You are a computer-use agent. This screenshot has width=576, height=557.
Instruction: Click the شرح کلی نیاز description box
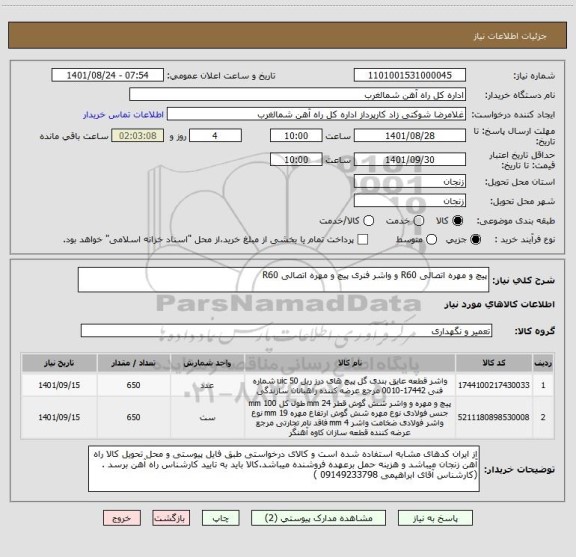pos(283,280)
